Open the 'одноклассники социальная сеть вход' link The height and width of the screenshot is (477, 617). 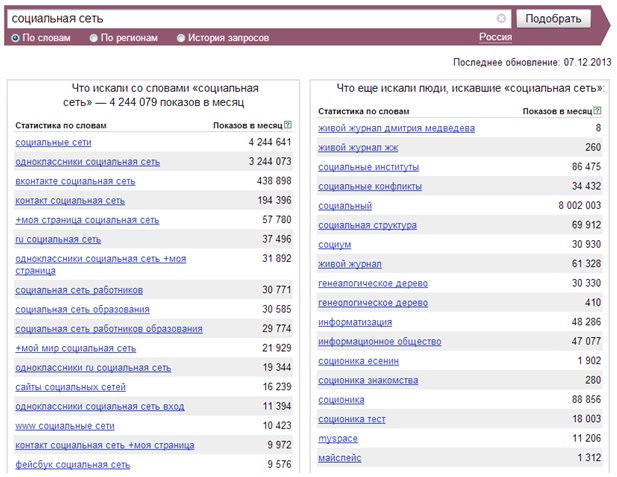click(x=100, y=407)
